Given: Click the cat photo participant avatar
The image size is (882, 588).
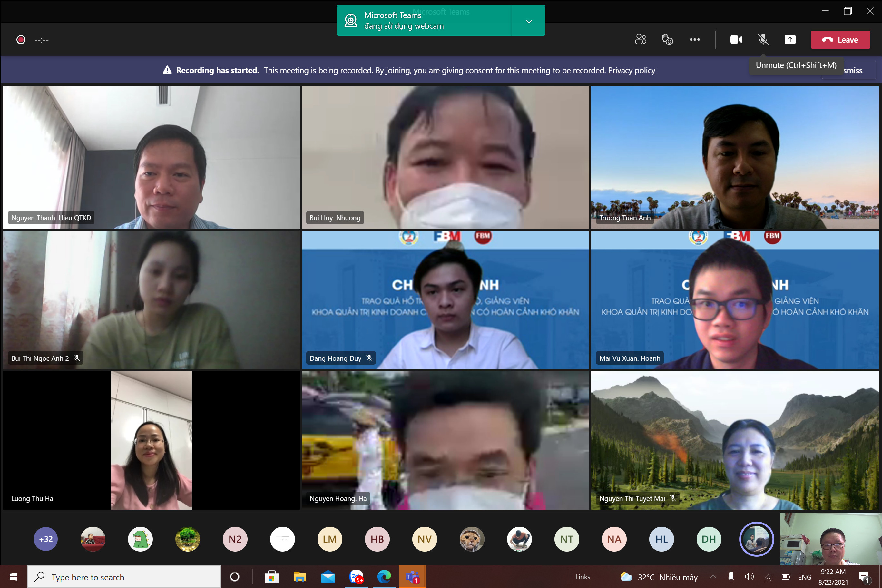Looking at the screenshot, I should click(472, 539).
